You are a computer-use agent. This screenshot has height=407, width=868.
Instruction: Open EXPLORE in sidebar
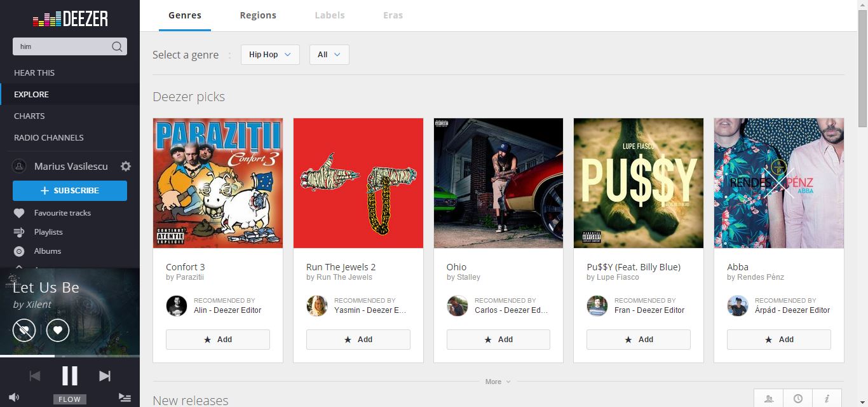click(x=70, y=94)
